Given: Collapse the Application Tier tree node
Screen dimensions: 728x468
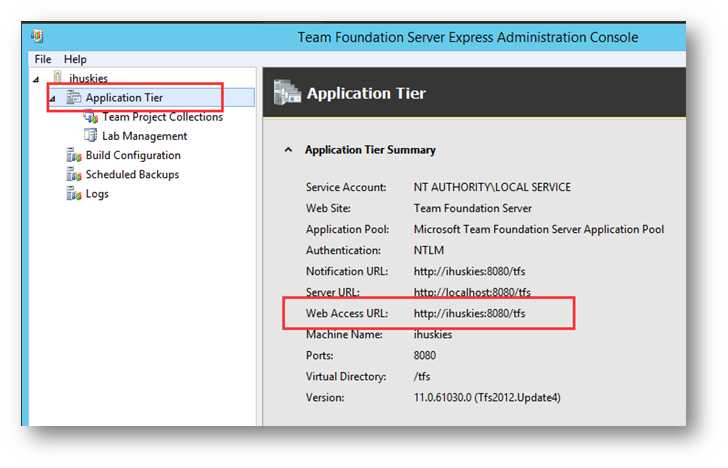Looking at the screenshot, I should coord(52,98).
